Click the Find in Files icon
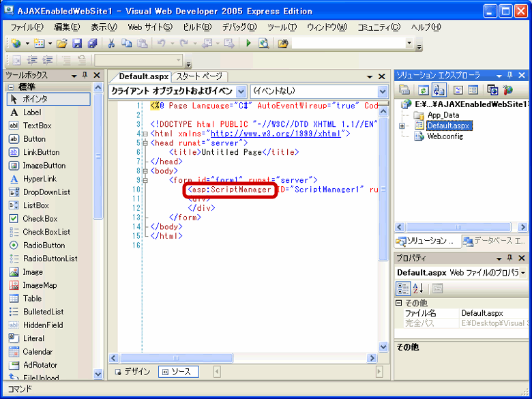 coord(282,44)
